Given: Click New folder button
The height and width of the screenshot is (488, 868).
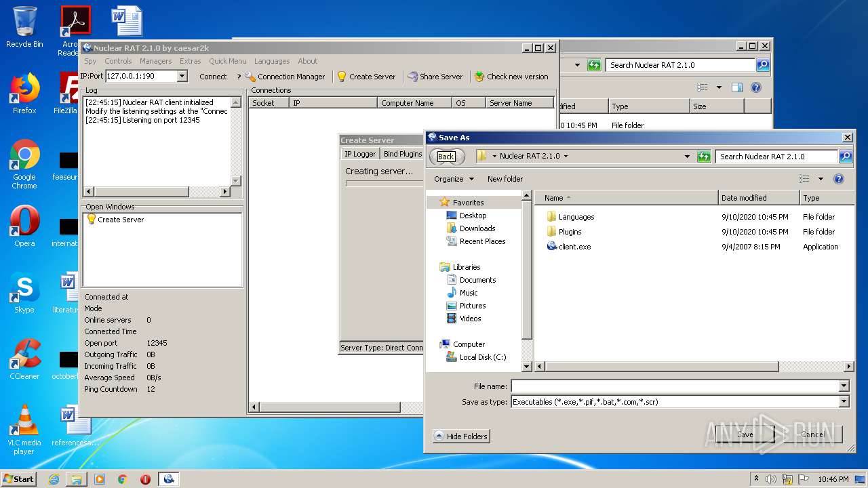Looking at the screenshot, I should 505,179.
